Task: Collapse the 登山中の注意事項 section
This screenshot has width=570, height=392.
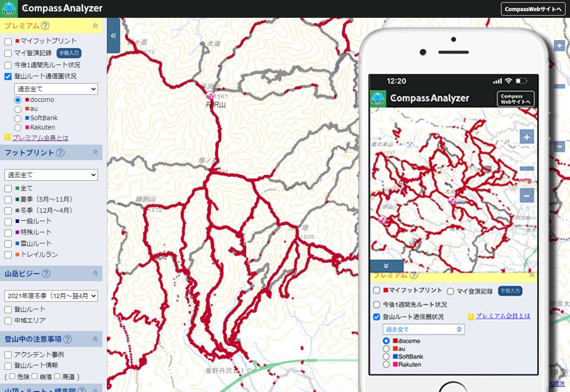Action: pyautogui.click(x=95, y=339)
